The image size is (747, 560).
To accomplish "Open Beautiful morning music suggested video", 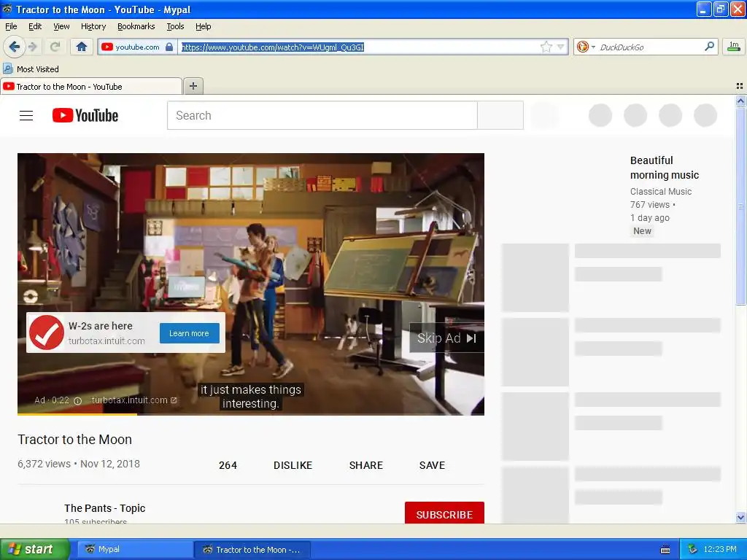I will [x=664, y=168].
